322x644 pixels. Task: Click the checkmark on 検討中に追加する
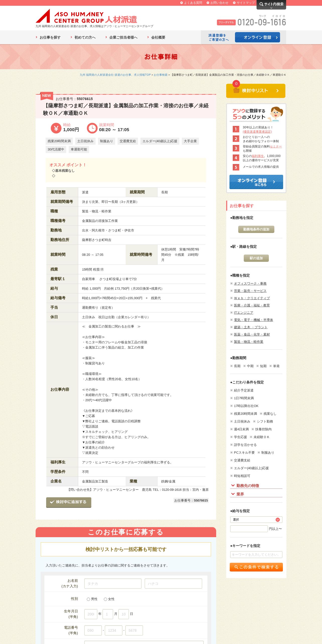(52, 502)
